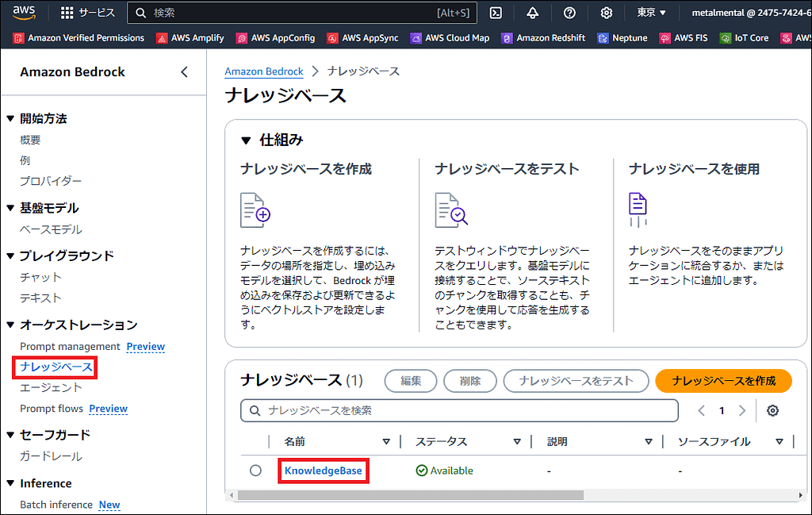Open the help question mark icon
The image size is (812, 515).
pyautogui.click(x=569, y=13)
